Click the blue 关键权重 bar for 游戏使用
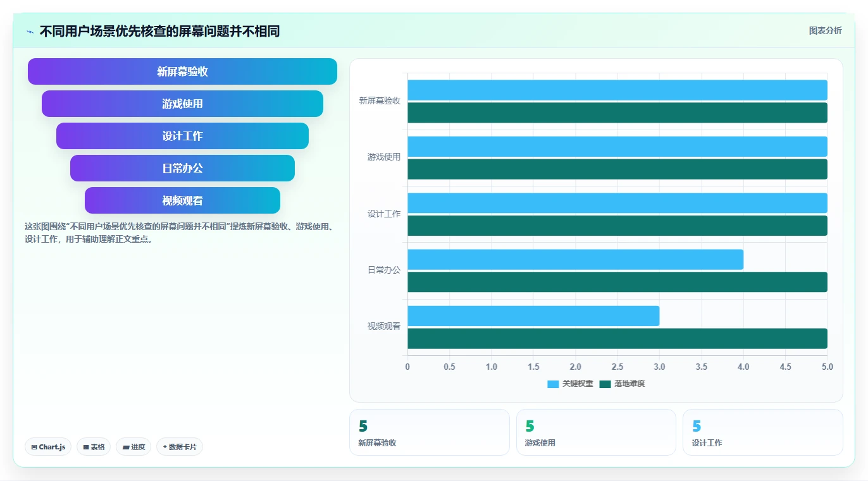Viewport: 868px width, 481px height. click(x=617, y=147)
